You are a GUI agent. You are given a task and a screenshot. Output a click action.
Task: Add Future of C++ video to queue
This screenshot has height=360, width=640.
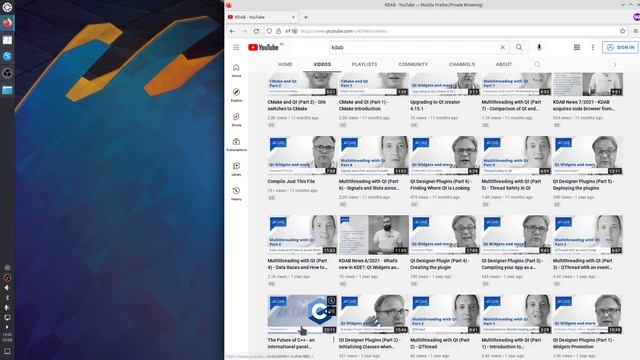pyautogui.click(x=331, y=312)
